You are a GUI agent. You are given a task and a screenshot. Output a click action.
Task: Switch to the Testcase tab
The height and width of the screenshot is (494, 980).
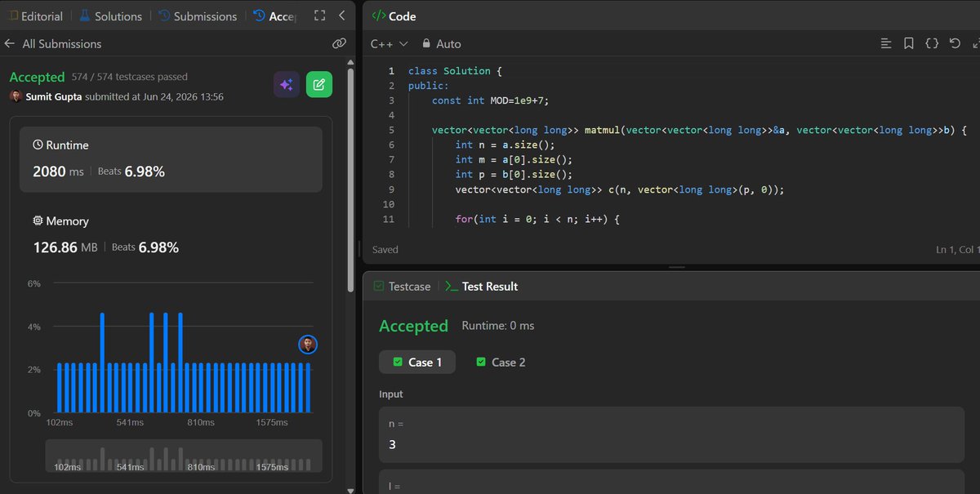[x=400, y=286]
